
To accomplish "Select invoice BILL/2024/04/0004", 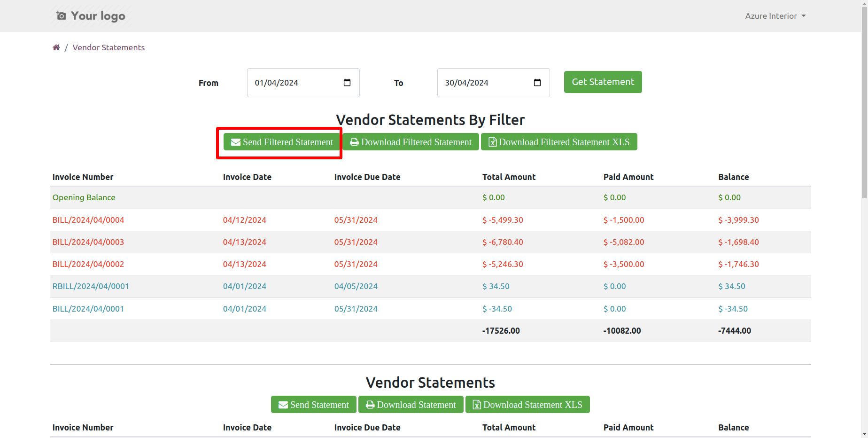I will (x=88, y=220).
